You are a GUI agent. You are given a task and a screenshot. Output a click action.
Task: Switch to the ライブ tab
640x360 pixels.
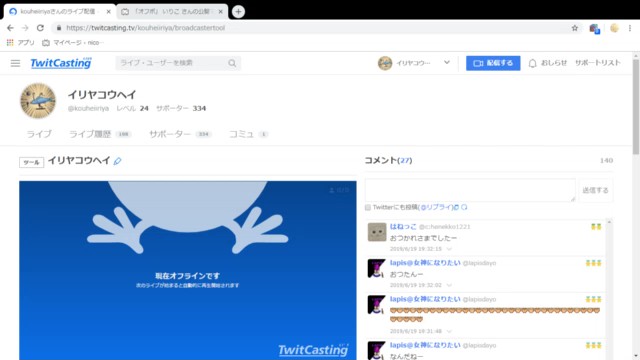click(39, 134)
